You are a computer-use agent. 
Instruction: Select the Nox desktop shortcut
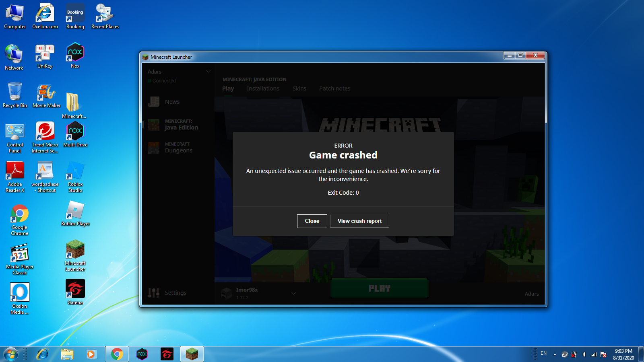coord(75,56)
